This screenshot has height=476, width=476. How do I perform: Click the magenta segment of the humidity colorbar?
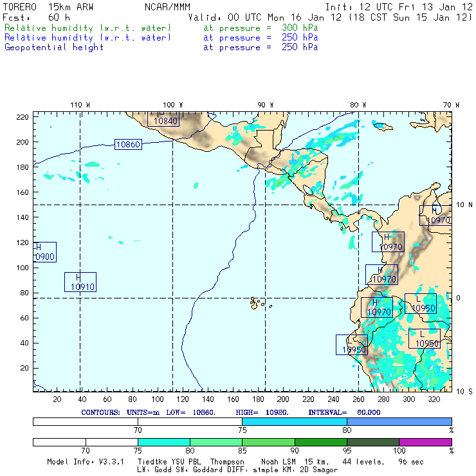425,443
